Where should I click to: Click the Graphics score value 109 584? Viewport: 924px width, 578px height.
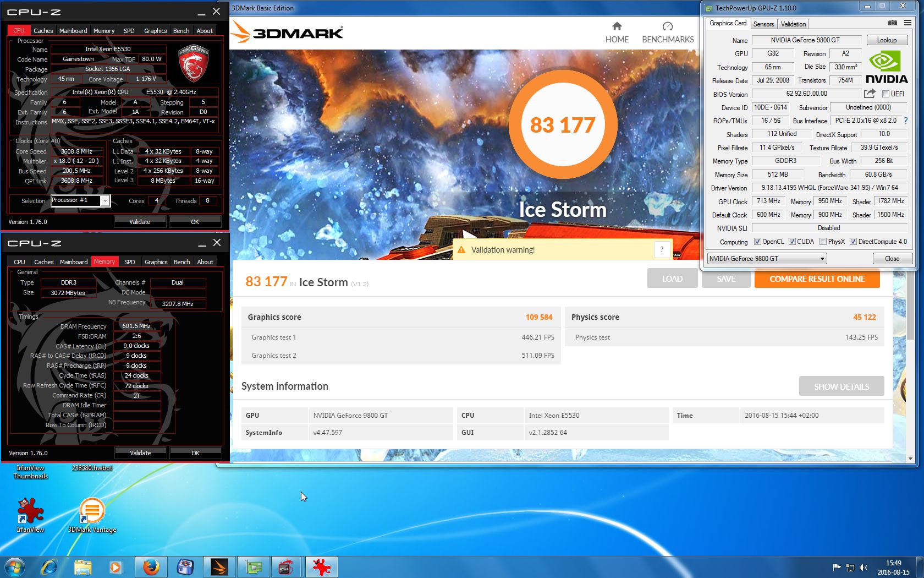click(539, 317)
